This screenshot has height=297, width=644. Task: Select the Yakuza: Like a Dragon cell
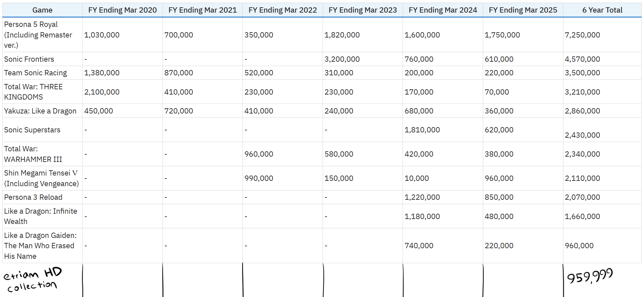pos(42,111)
